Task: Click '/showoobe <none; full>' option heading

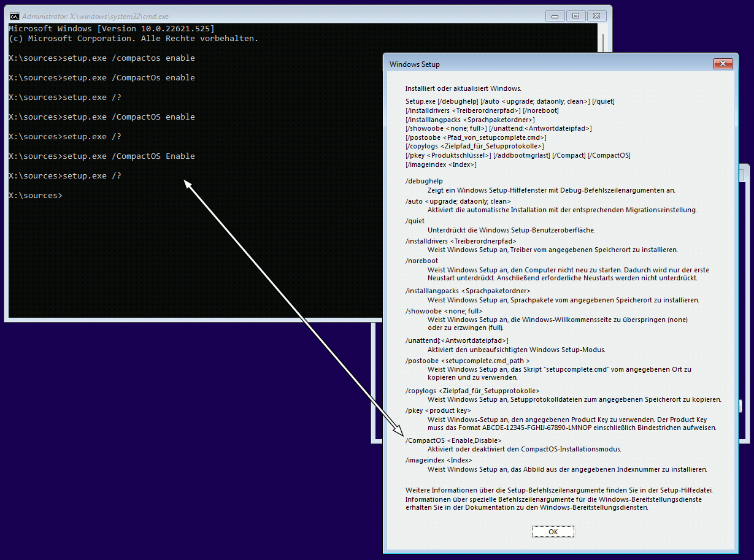Action: (444, 311)
